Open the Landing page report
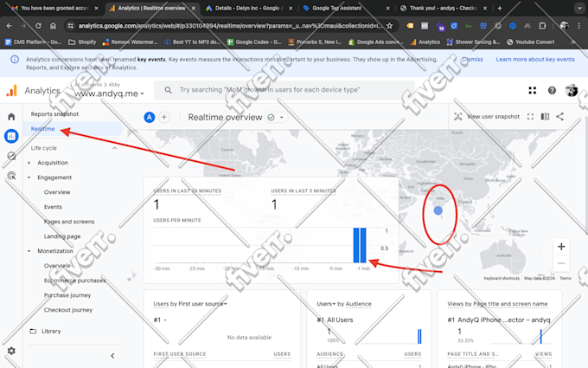The width and height of the screenshot is (588, 368). 62,236
